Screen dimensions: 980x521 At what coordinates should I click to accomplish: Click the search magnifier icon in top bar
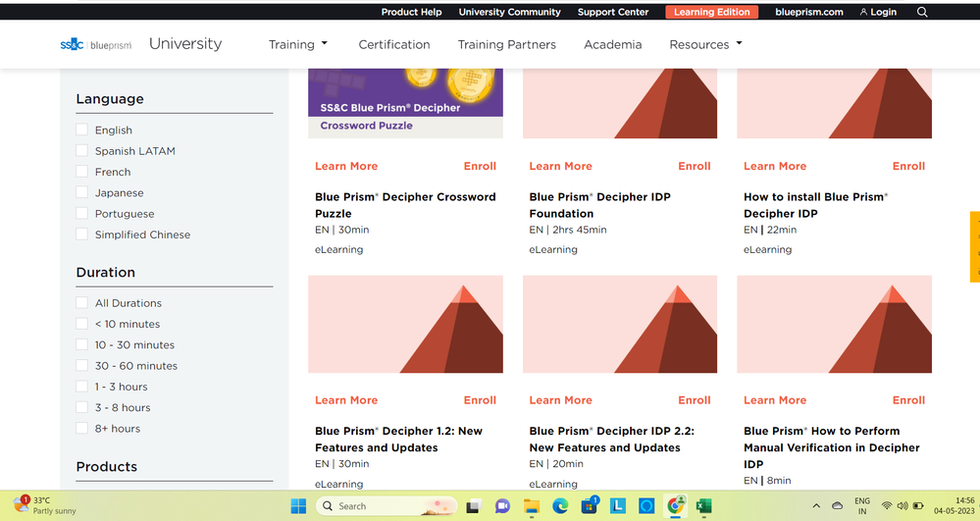point(922,12)
